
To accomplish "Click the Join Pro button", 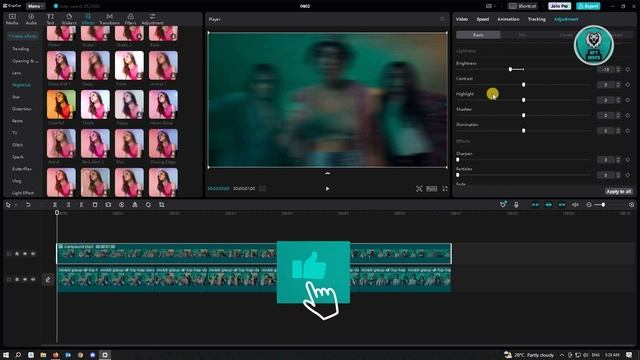I will pos(559,6).
